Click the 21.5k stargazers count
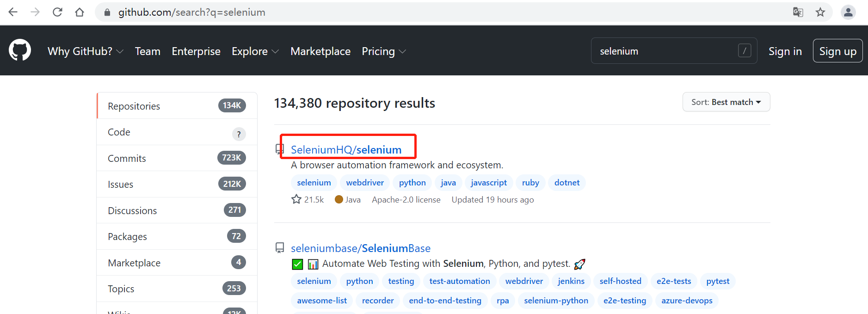 click(x=314, y=199)
